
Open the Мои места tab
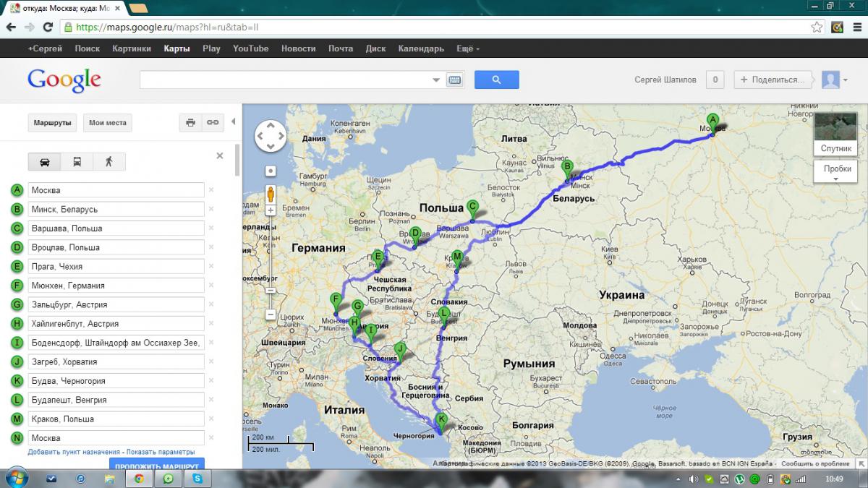point(108,123)
